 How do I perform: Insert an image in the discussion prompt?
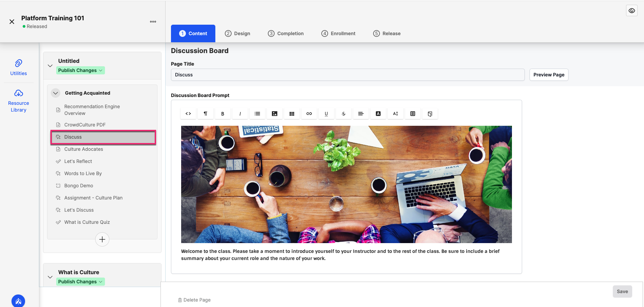[274, 114]
